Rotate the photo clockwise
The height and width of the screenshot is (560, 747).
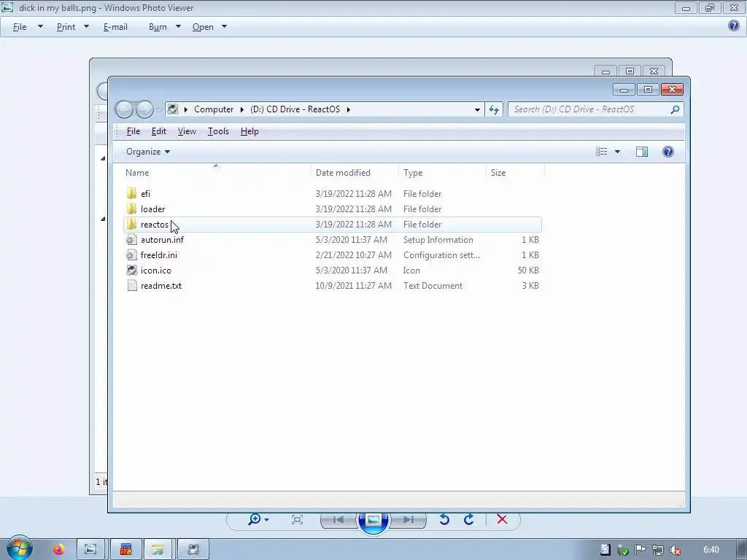click(469, 519)
